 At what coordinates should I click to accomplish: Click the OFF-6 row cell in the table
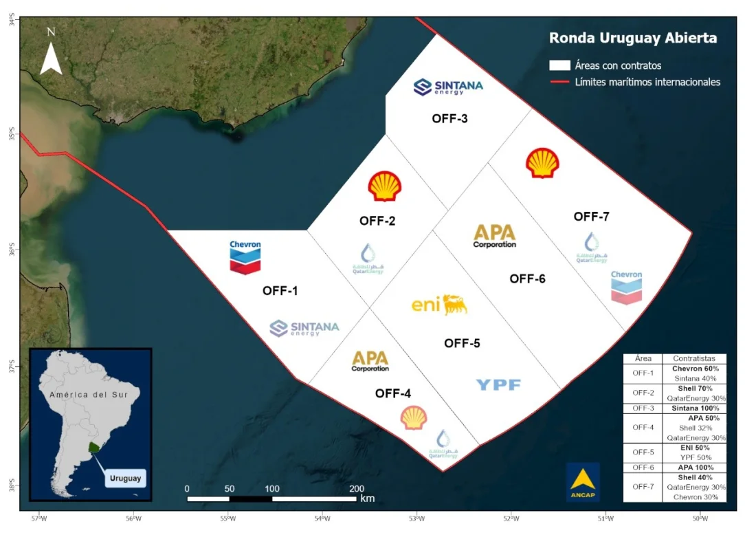[x=643, y=468]
